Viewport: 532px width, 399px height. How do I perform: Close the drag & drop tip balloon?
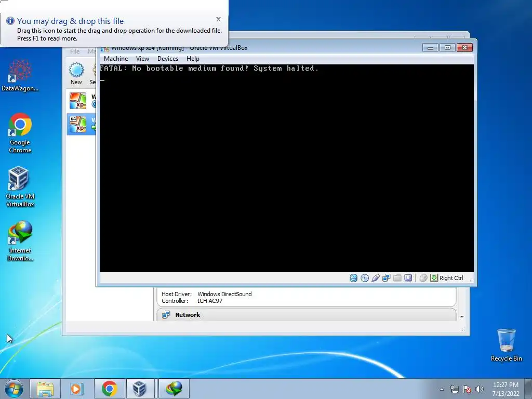click(219, 19)
